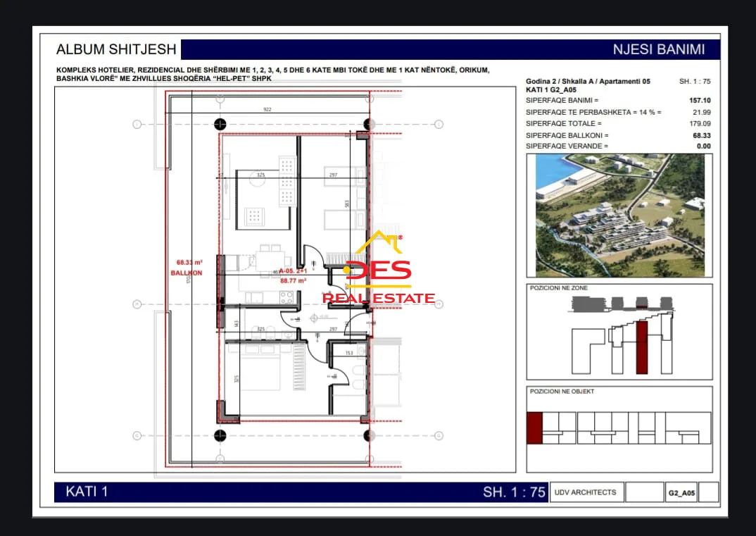Click the "KOMPLEKS HOTELIER, REZIDENCIAL" project description

point(273,74)
